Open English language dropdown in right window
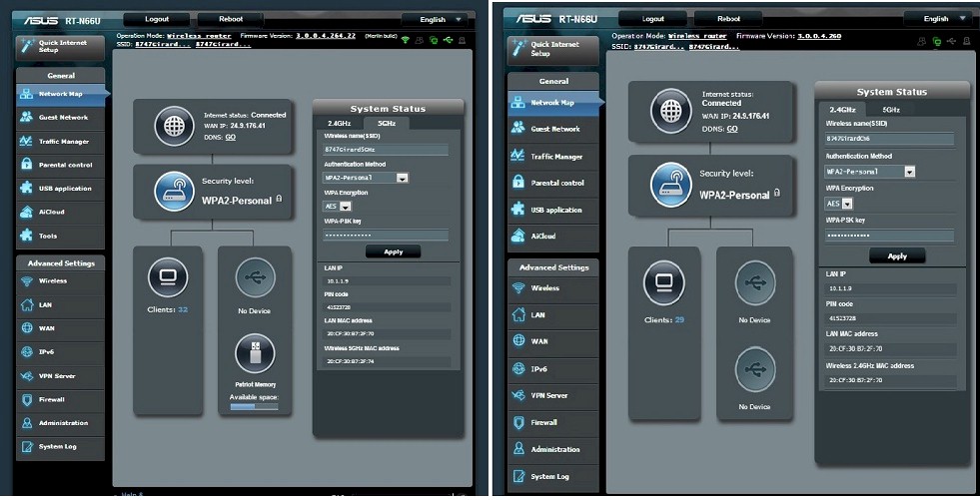This screenshot has height=500, width=980. point(937,19)
